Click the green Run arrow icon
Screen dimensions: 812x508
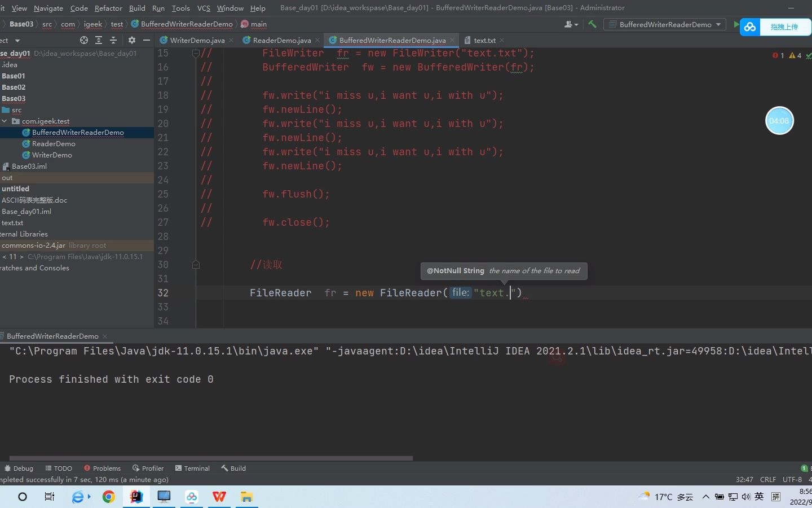click(x=736, y=24)
